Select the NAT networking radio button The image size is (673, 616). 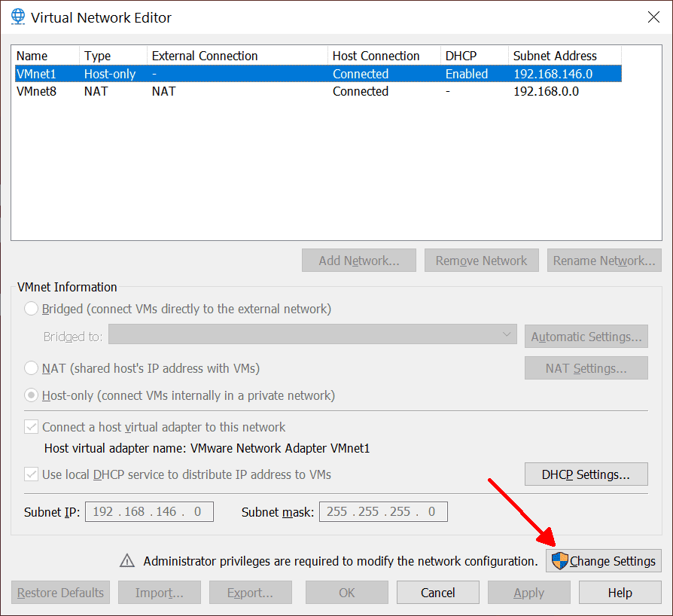coord(30,367)
